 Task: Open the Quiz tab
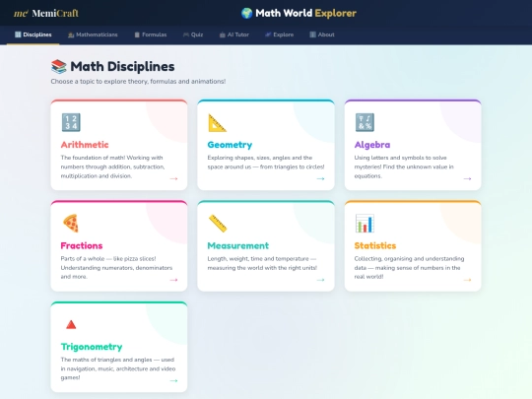tap(193, 34)
